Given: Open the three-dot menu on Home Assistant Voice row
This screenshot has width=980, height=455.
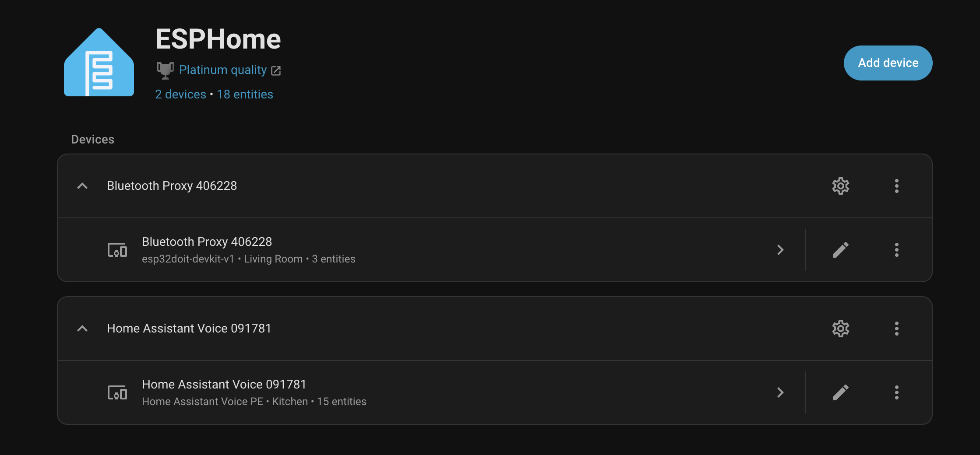Looking at the screenshot, I should (896, 392).
